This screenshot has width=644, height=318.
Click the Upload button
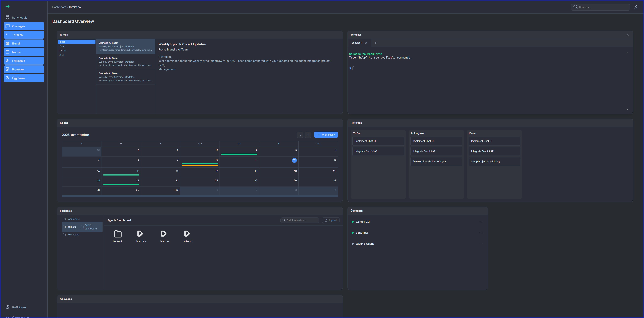(x=331, y=220)
